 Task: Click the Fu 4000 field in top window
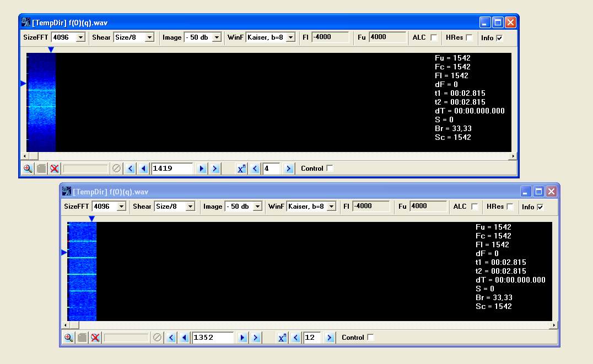387,37
